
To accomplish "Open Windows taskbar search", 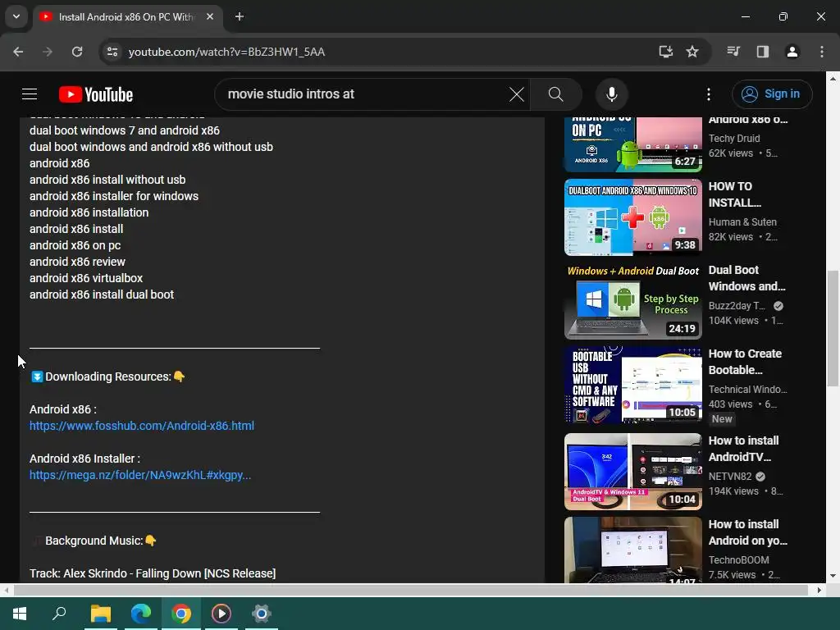I will coord(59,614).
